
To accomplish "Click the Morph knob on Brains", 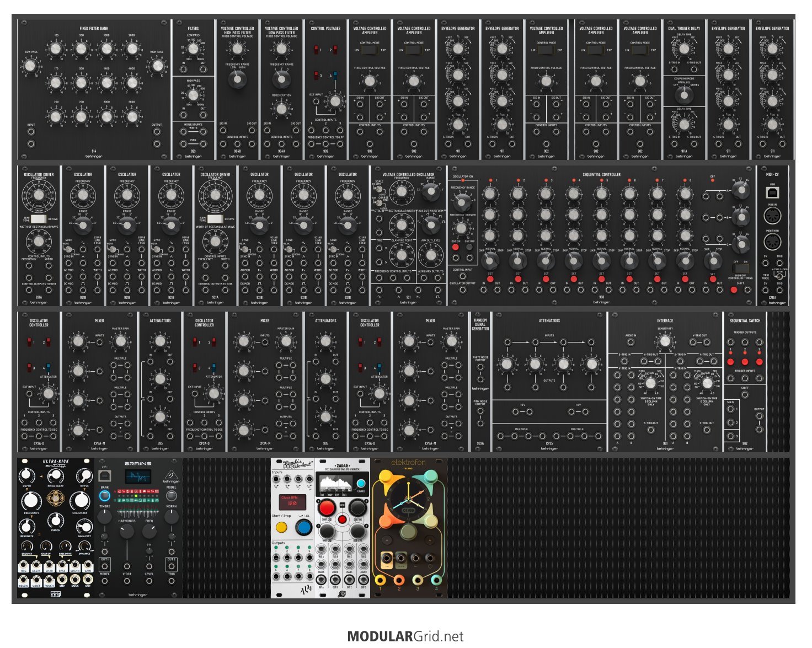I will coord(172,517).
